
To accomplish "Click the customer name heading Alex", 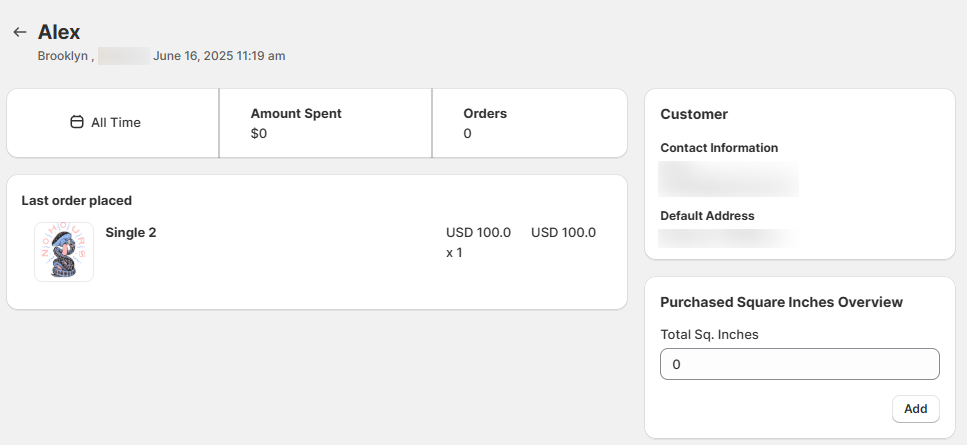I will pyautogui.click(x=59, y=32).
